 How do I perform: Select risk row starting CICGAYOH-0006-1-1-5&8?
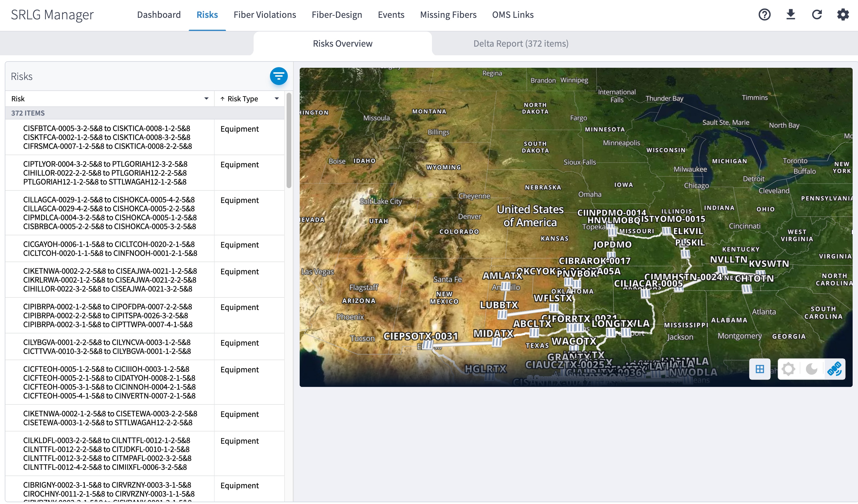[145, 249]
